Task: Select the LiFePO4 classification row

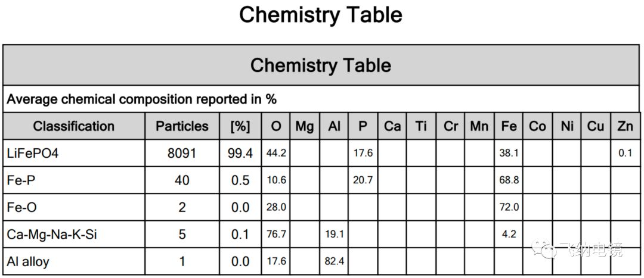Action: point(321,153)
